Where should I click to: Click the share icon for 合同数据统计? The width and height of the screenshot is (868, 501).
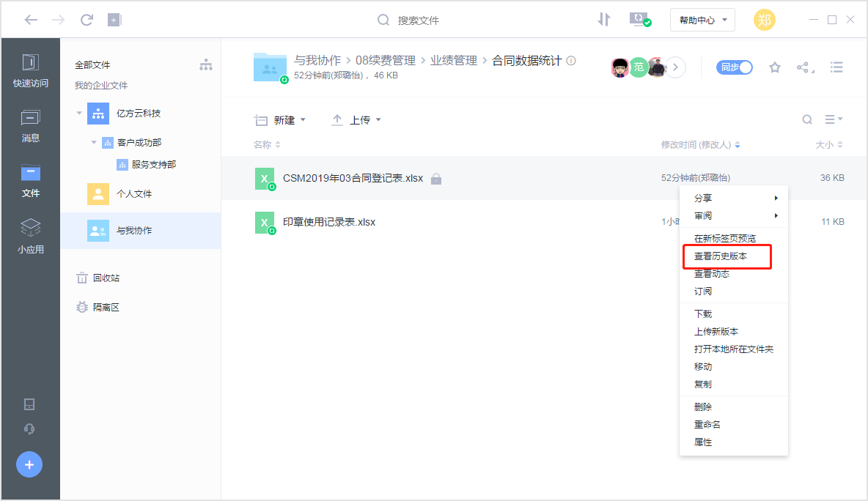(x=805, y=67)
